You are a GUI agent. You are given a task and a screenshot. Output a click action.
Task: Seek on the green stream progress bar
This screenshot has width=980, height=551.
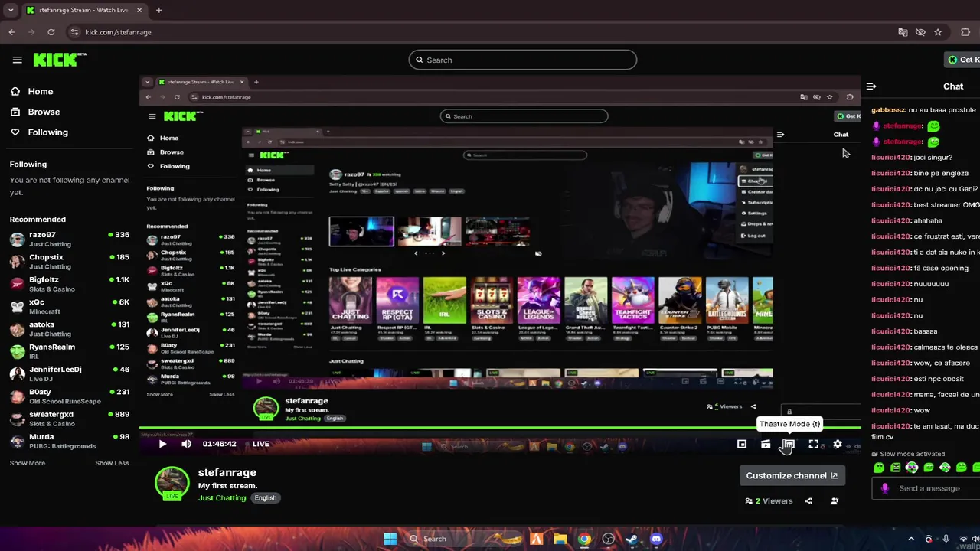(x=500, y=427)
